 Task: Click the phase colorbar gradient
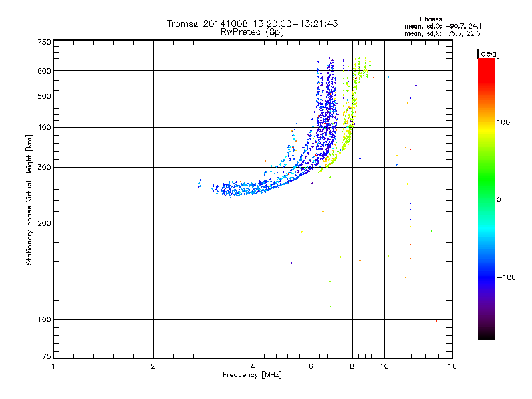(487, 198)
